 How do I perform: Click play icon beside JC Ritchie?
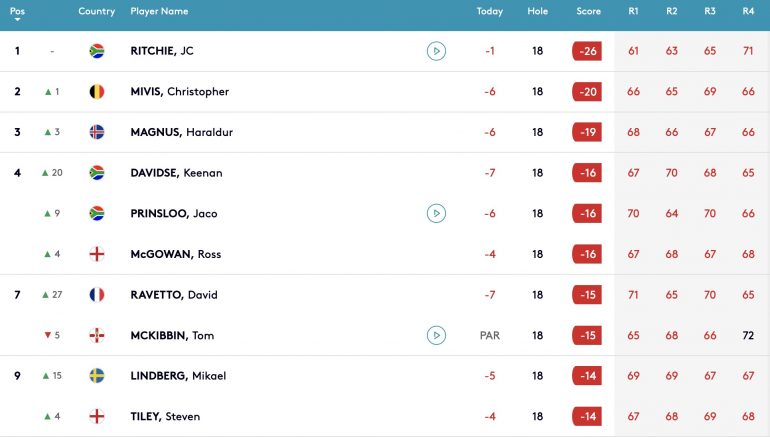(436, 51)
